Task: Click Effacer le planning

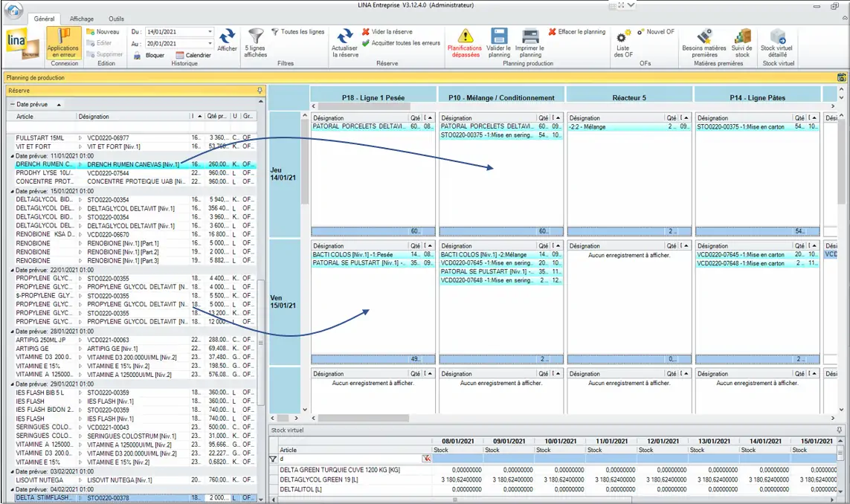Action: click(577, 32)
